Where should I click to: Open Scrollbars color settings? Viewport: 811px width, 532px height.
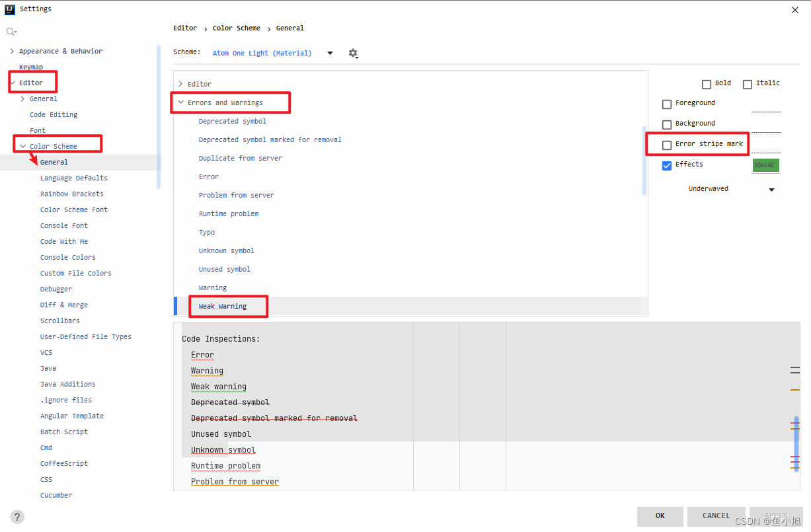[x=60, y=321]
